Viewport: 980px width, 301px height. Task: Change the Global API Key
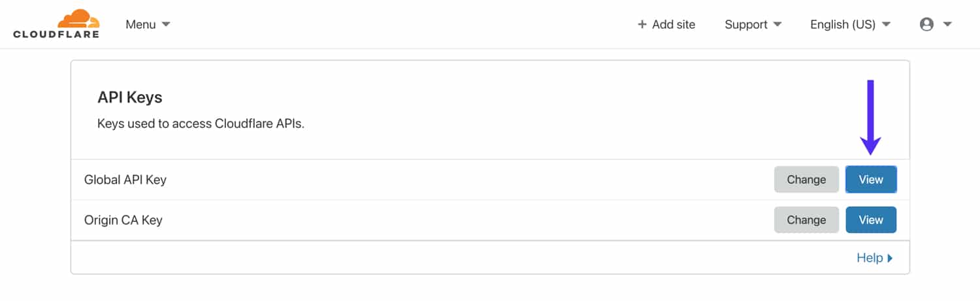(806, 180)
